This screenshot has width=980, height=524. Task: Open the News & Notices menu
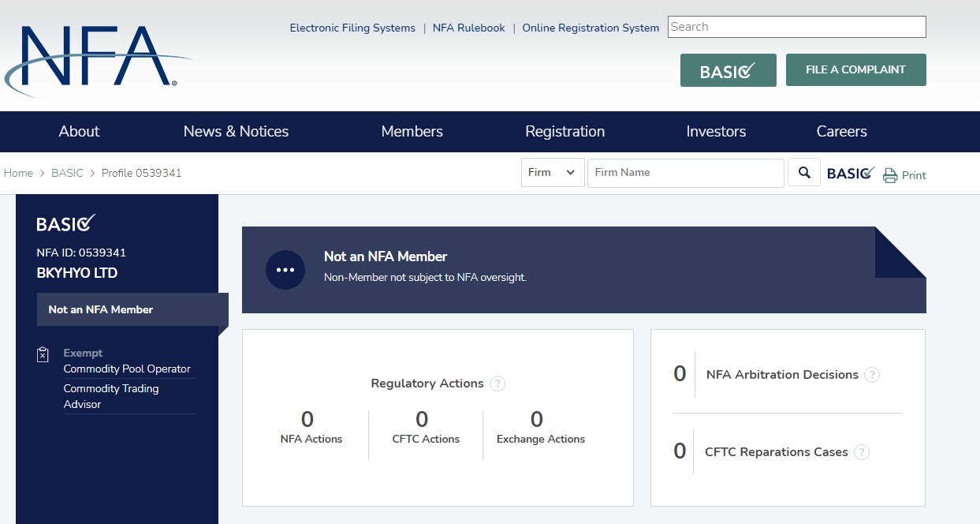tap(237, 132)
